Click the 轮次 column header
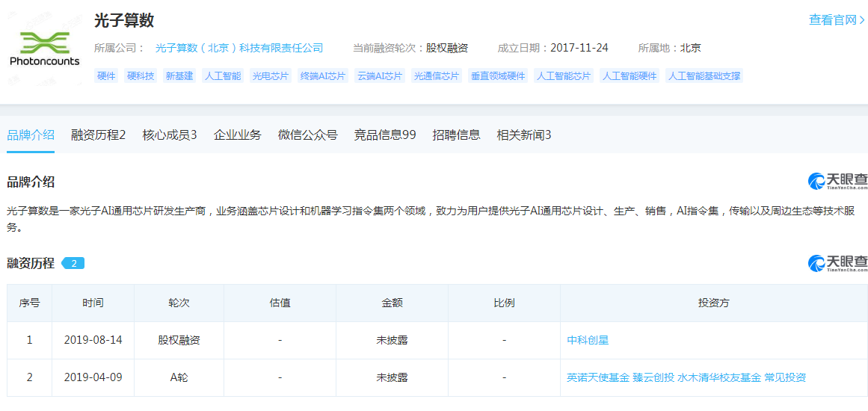Viewport: 868px width, 411px height. [x=179, y=303]
